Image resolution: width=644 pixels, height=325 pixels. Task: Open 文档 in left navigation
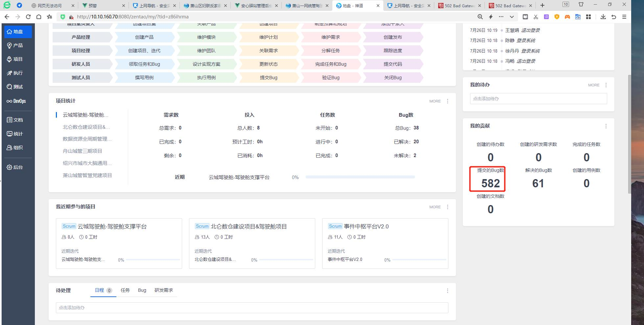click(15, 120)
